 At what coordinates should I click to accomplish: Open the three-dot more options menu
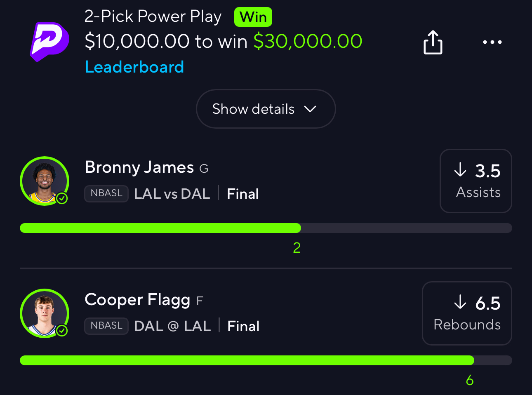492,42
